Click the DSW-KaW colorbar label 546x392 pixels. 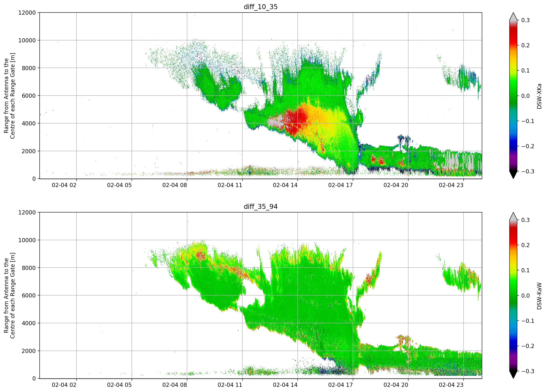pyautogui.click(x=539, y=296)
